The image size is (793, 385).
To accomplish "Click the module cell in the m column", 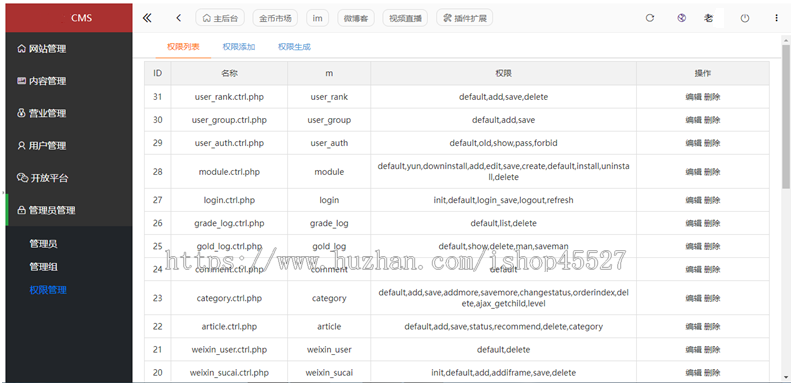I will 329,172.
